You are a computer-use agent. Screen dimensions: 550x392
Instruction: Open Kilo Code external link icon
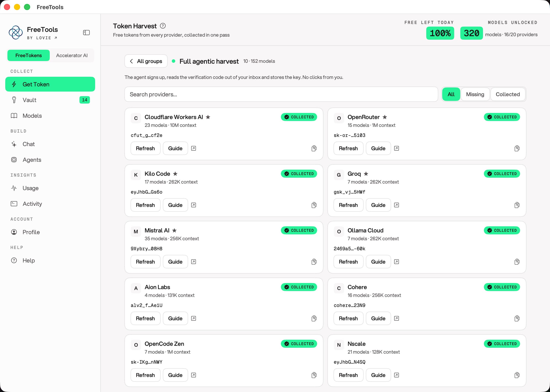tap(194, 205)
